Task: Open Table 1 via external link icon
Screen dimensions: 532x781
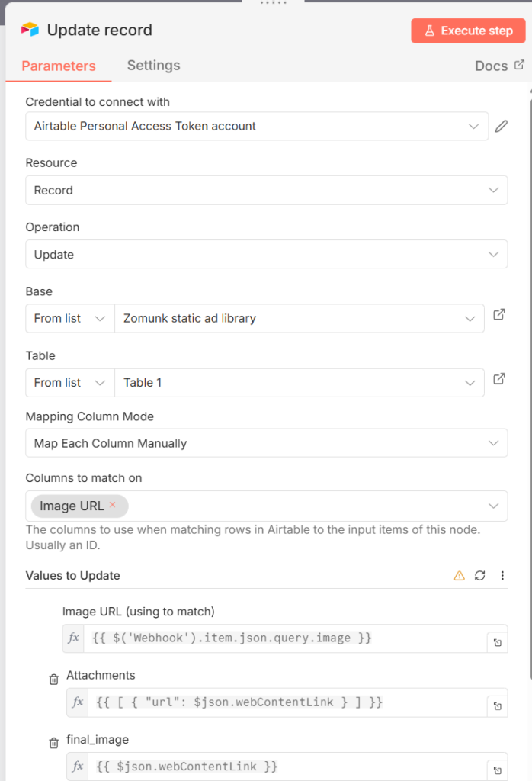Action: [499, 378]
